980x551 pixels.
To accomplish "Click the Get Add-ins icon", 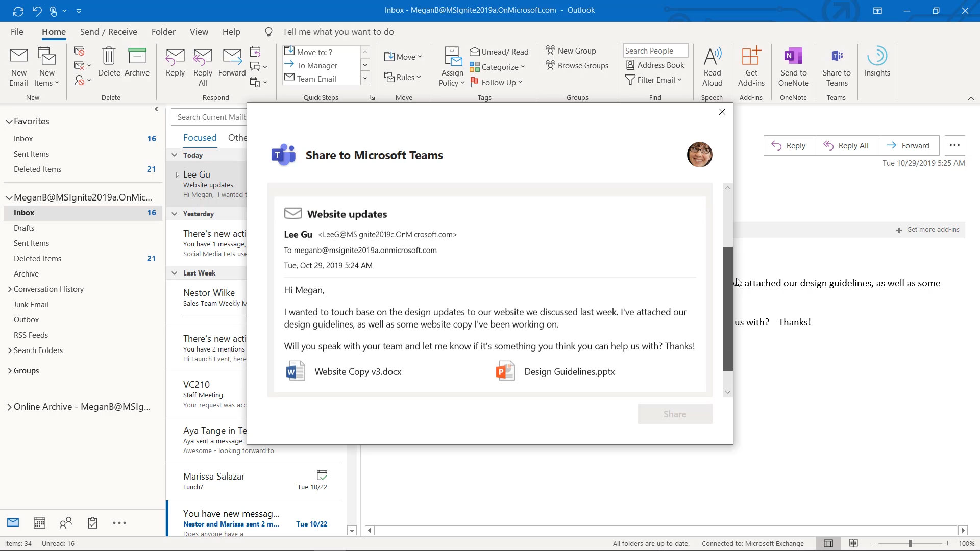I will (751, 67).
